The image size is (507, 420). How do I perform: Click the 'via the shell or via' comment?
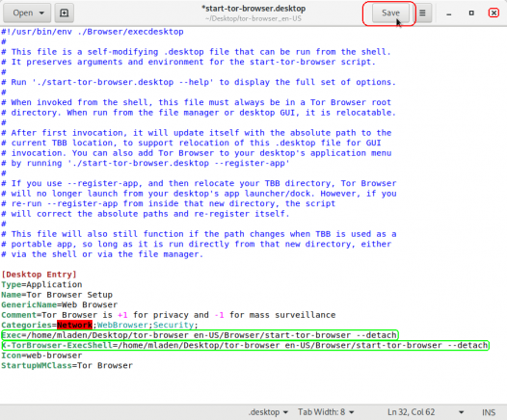102,254
